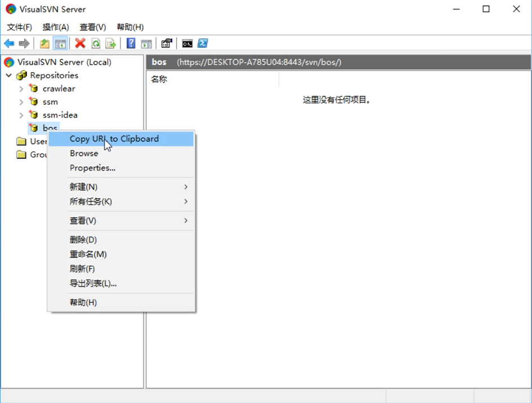532x403 pixels.
Task: Click the green refresh toolbar icon
Action: tap(96, 43)
